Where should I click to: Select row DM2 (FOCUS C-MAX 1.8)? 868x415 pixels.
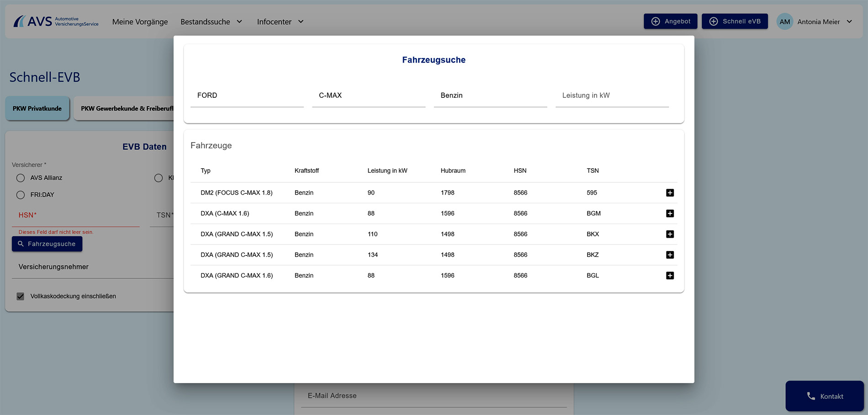click(434, 193)
